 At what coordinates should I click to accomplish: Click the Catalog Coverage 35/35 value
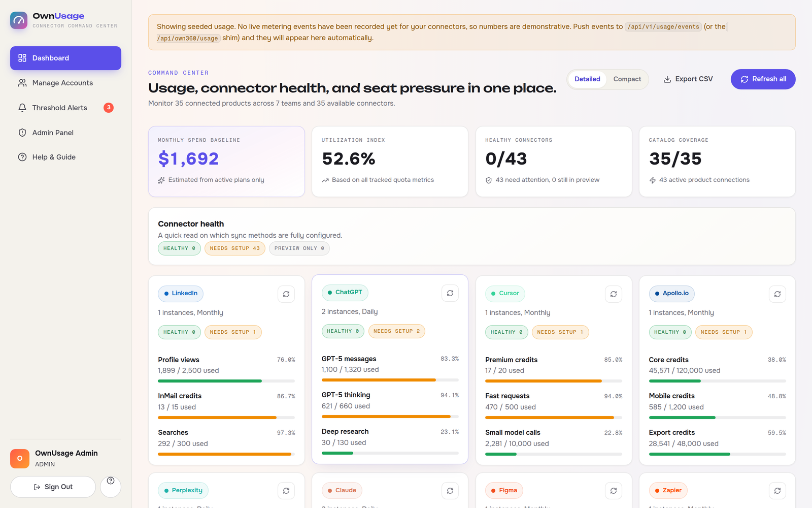675,159
